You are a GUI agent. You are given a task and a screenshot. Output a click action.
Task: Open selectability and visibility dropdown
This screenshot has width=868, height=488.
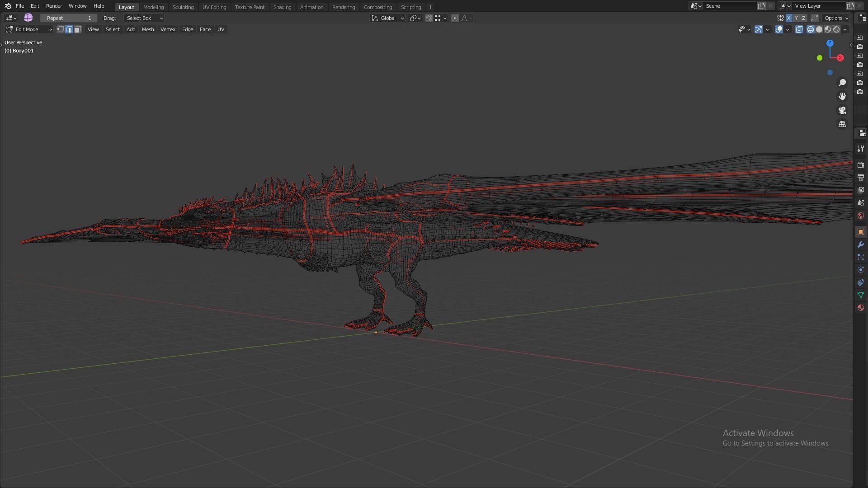click(744, 29)
